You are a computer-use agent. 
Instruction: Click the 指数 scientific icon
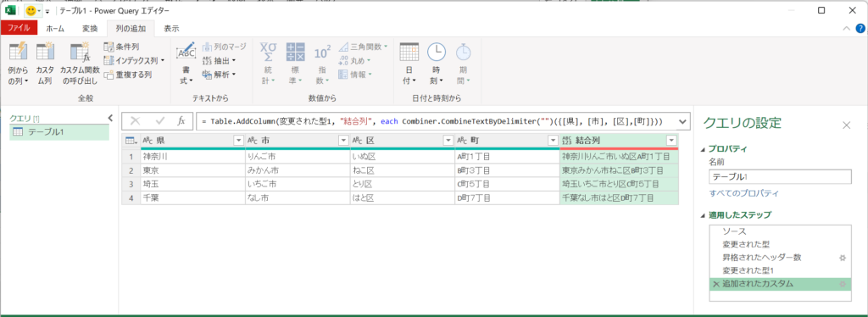tap(321, 53)
